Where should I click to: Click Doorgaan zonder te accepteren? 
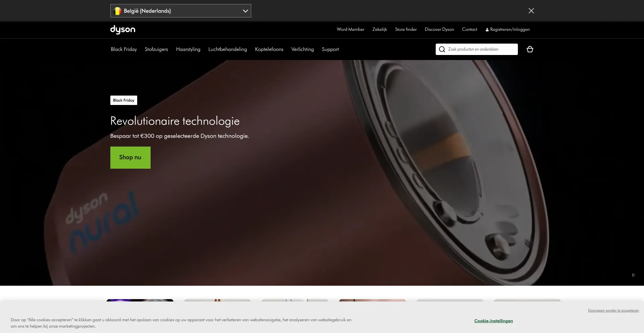point(613,310)
